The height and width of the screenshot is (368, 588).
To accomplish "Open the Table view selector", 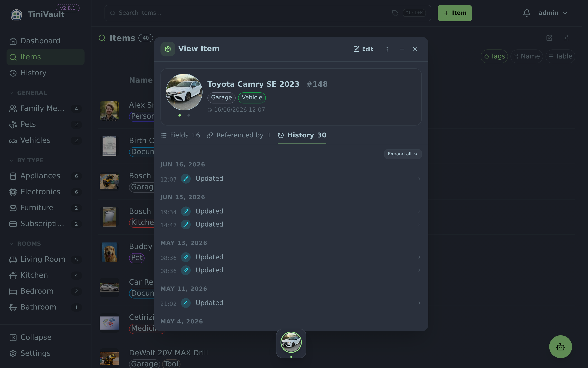I will coord(560,56).
